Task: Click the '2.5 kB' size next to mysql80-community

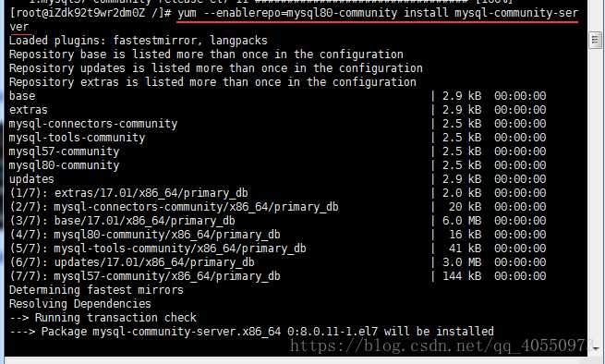Action: coord(462,165)
